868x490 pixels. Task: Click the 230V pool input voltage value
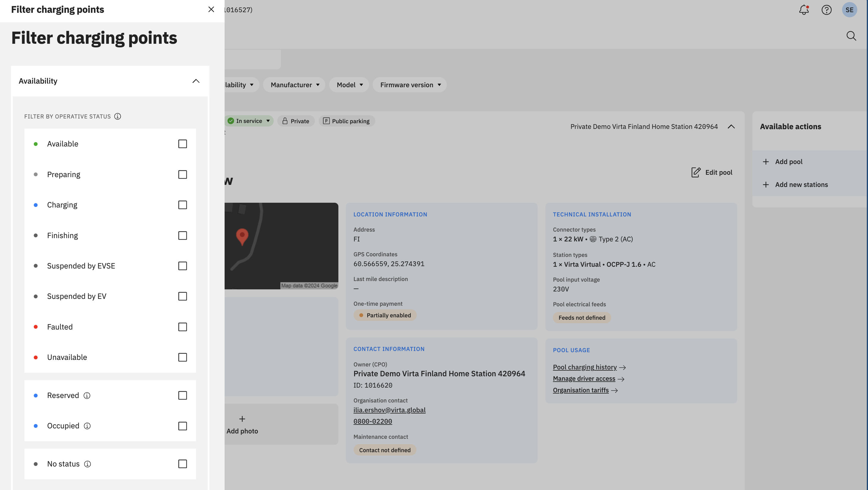tap(561, 289)
